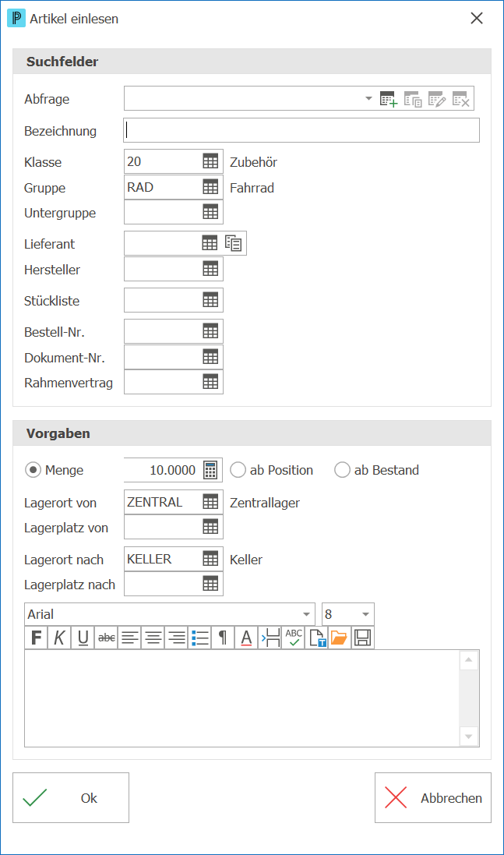Show paragraph marks with the pilcrow icon
Image resolution: width=504 pixels, height=855 pixels.
pyautogui.click(x=223, y=638)
